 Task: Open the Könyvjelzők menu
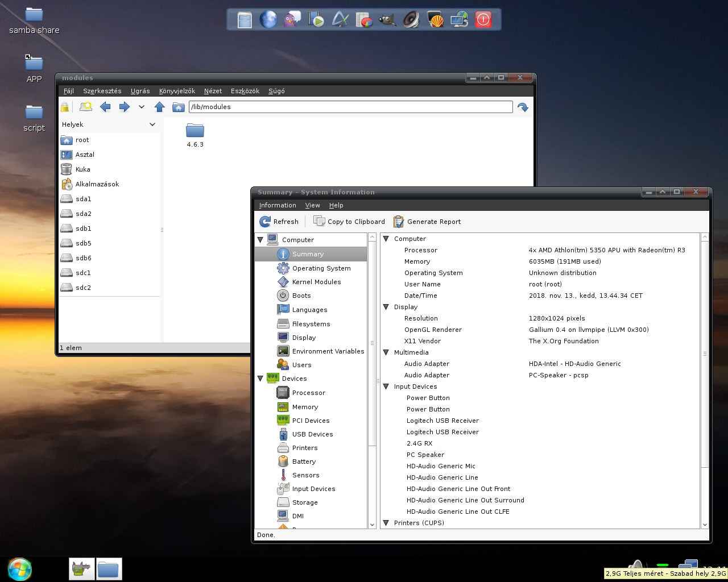(177, 91)
